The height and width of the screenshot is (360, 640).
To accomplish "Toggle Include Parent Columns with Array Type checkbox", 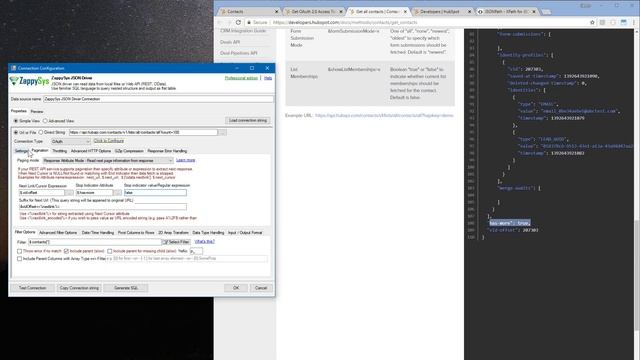I will click(x=19, y=259).
